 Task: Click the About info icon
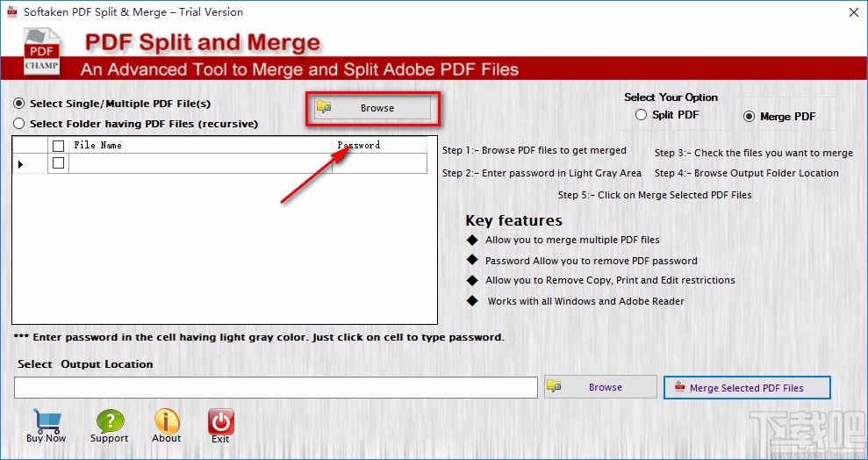click(x=167, y=421)
